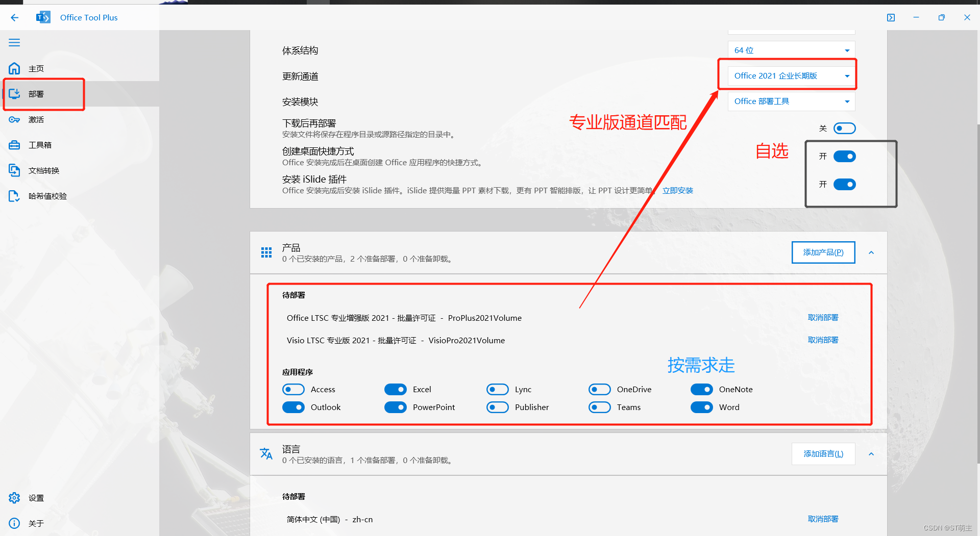980x536 pixels.
Task: Click the 语言 section title
Action: point(291,449)
